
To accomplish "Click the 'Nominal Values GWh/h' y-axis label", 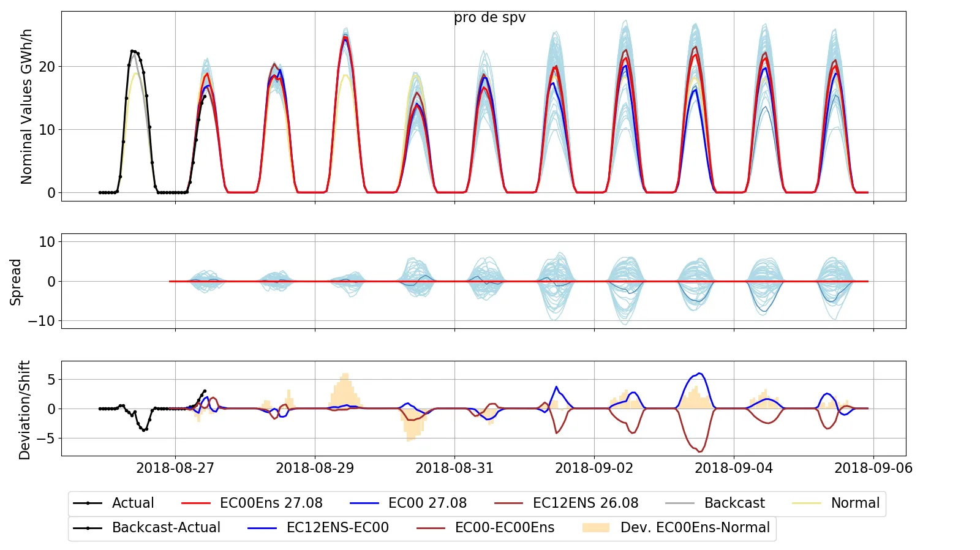I will click(26, 107).
